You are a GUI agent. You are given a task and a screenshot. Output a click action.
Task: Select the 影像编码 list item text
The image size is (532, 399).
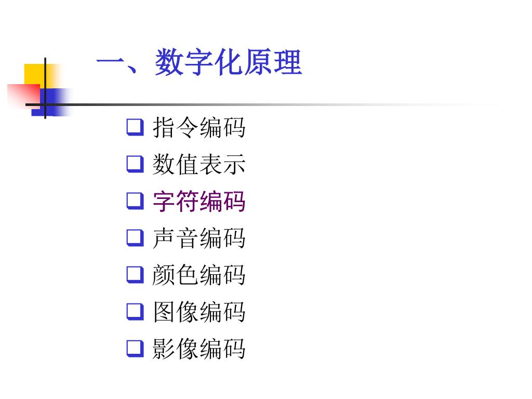pos(199,349)
